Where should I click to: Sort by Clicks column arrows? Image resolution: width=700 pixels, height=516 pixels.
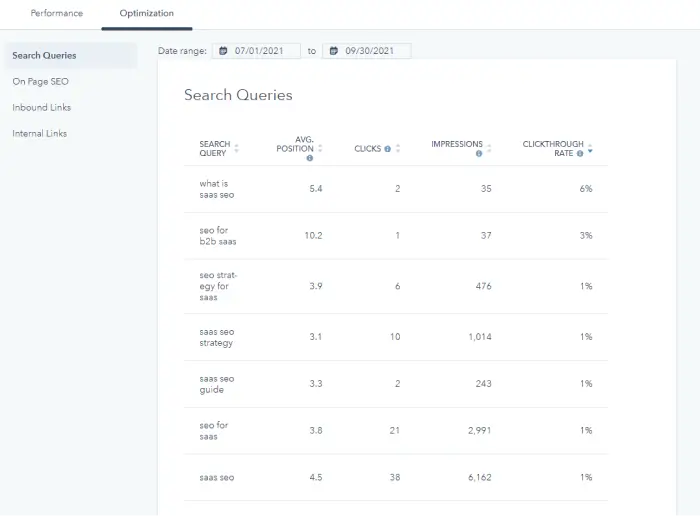coord(398,149)
